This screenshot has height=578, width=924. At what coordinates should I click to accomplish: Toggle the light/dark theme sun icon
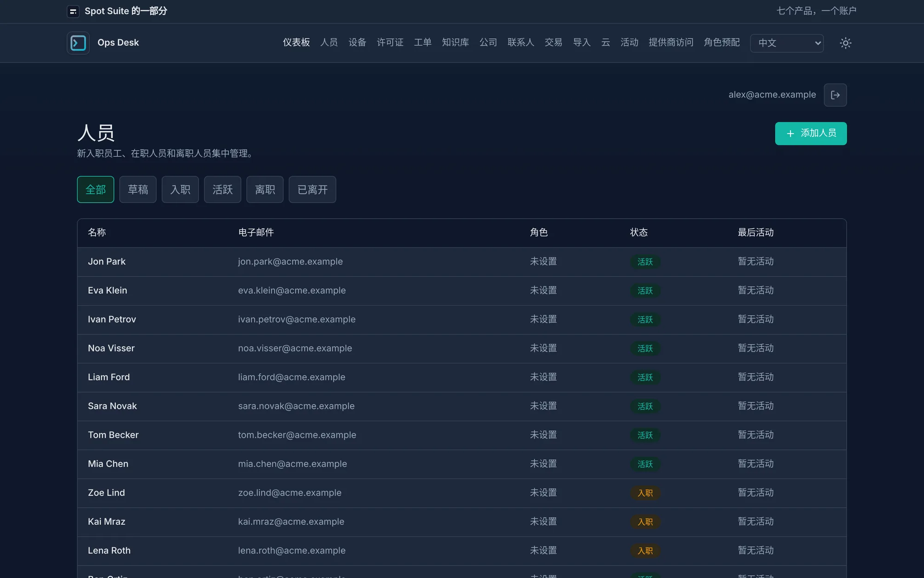(845, 43)
